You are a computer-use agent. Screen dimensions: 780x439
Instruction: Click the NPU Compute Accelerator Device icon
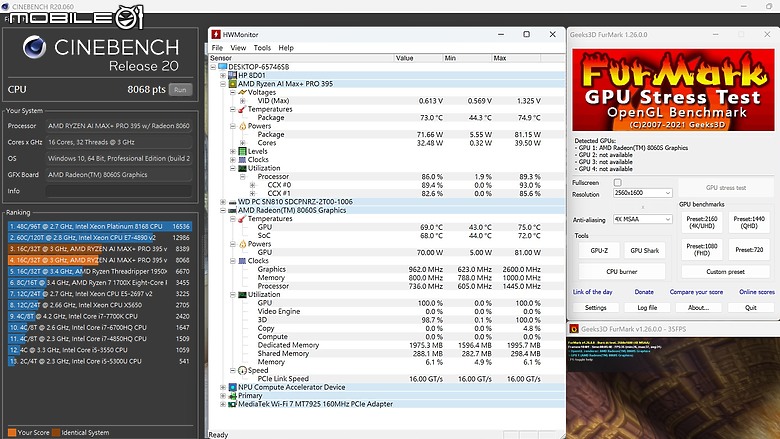coord(232,387)
